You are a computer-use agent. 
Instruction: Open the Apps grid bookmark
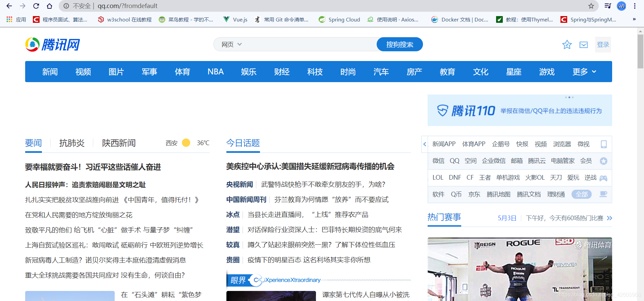click(16, 19)
